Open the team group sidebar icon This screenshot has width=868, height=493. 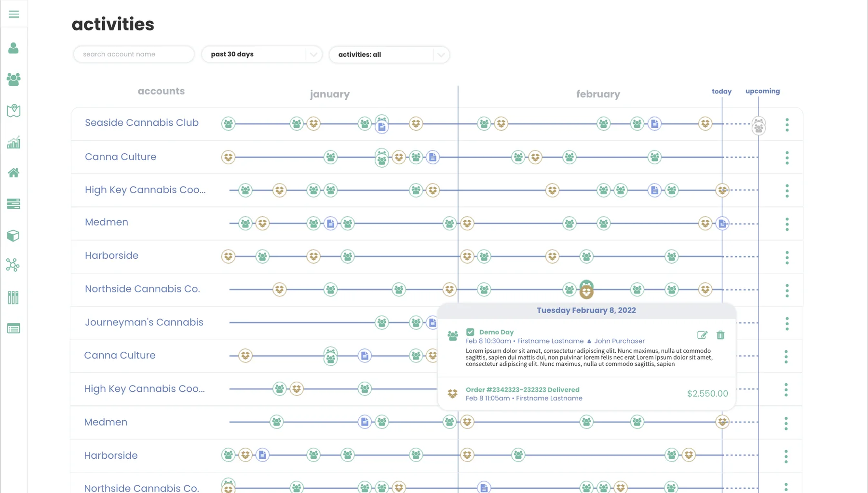[x=14, y=80]
